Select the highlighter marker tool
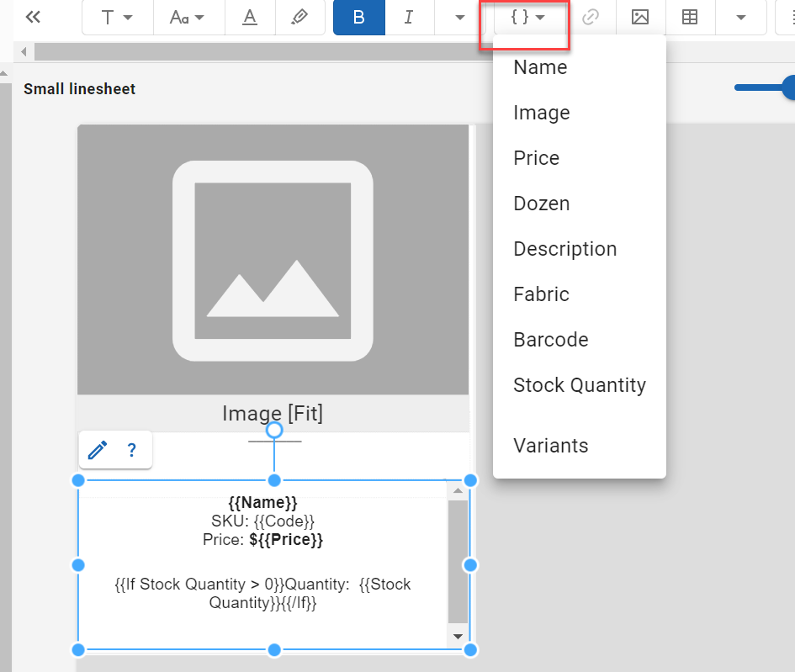Viewport: 795px width, 672px height. pyautogui.click(x=299, y=17)
